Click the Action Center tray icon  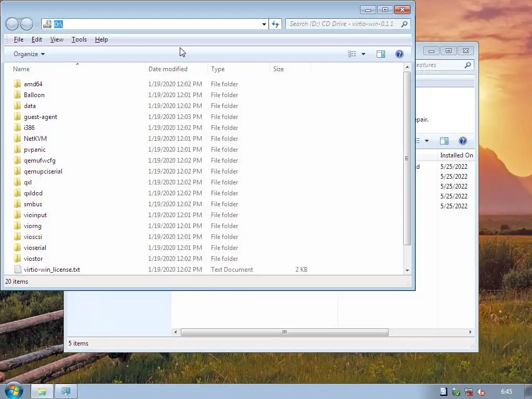point(444,392)
